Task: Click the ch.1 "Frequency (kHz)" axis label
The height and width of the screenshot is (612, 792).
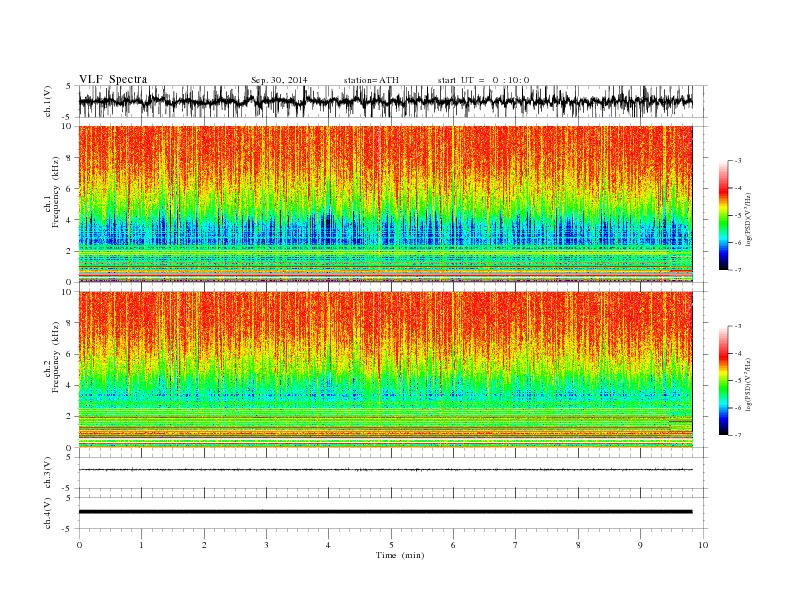Action: (56, 192)
